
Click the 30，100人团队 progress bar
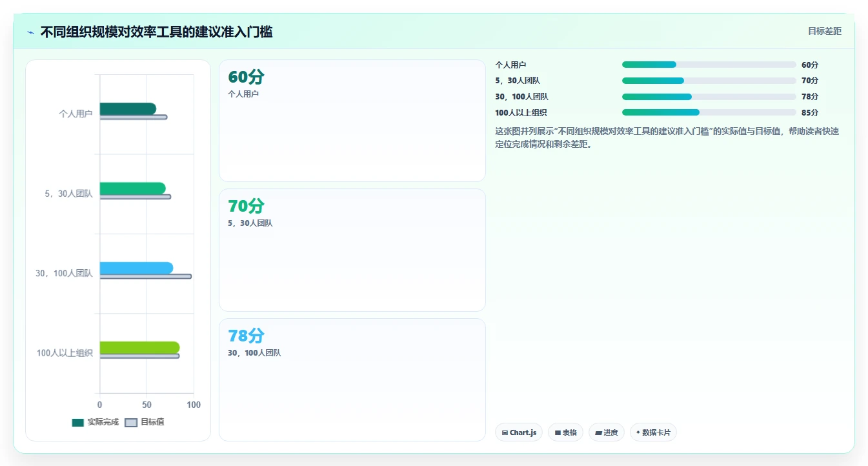click(x=709, y=97)
